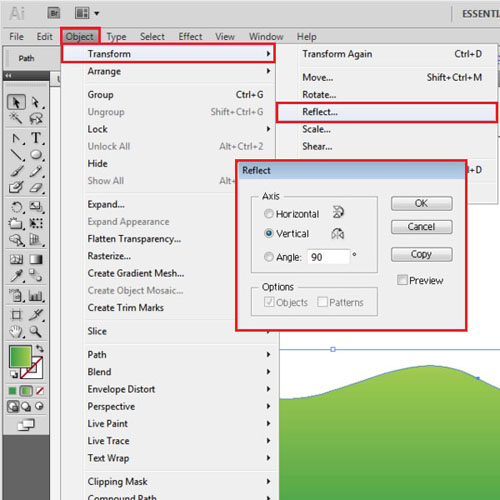This screenshot has width=500, height=500.
Task: Select the black arrow Selection tool
Action: (16, 102)
